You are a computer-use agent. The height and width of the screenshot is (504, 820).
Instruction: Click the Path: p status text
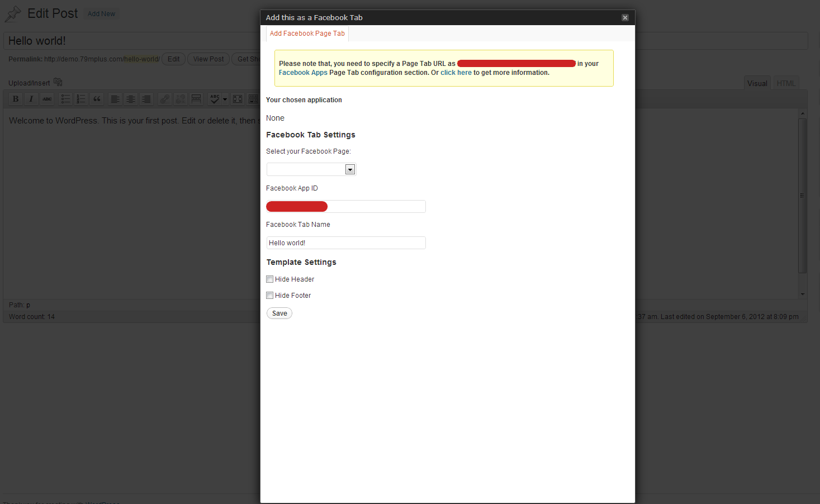(20, 305)
